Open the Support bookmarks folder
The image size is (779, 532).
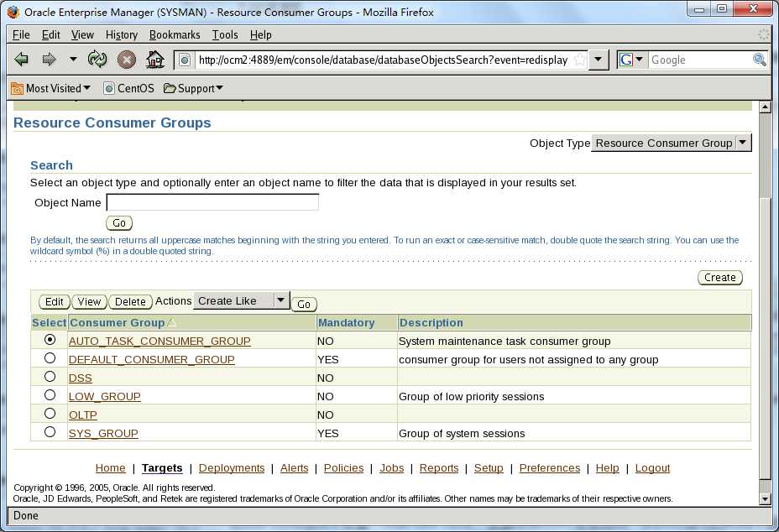coord(193,88)
